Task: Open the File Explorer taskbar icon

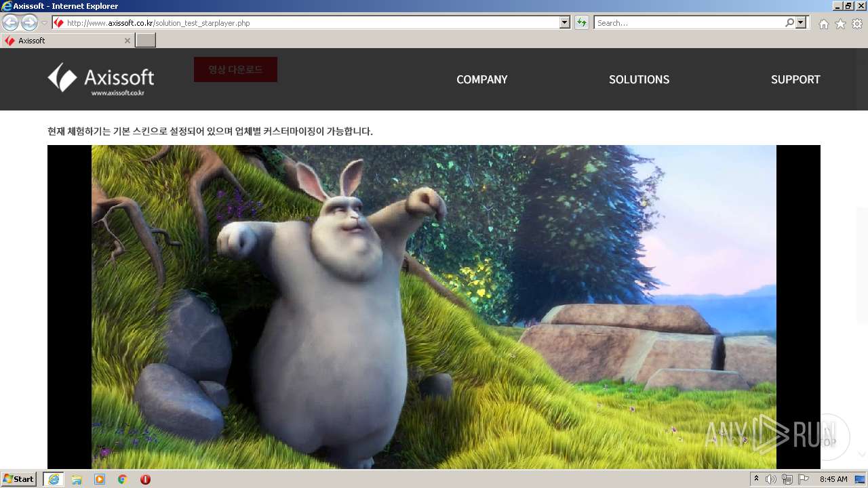Action: coord(77,479)
